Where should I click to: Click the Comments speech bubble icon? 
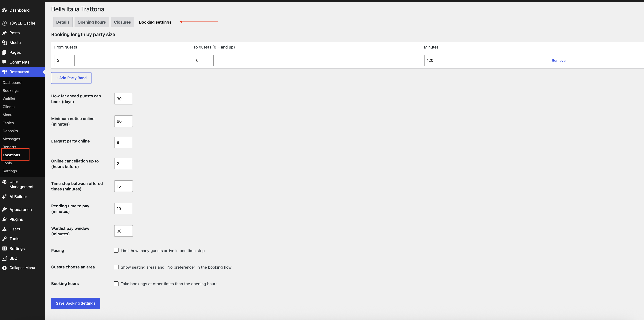4,62
